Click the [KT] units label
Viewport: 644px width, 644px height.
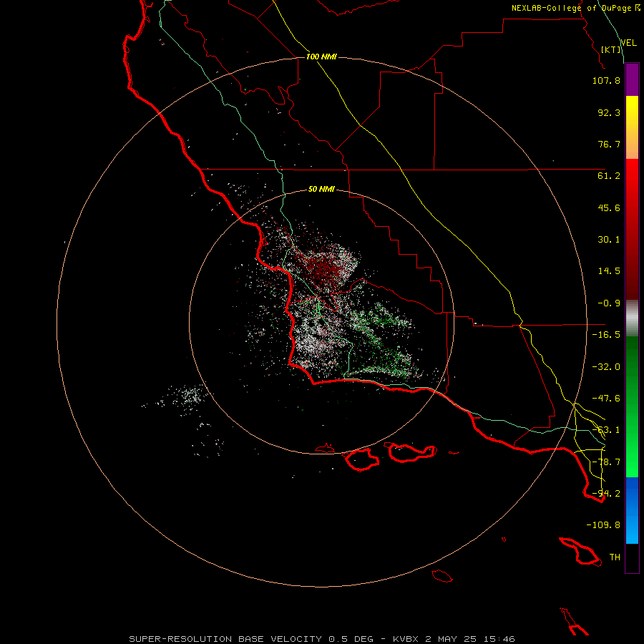click(611, 49)
